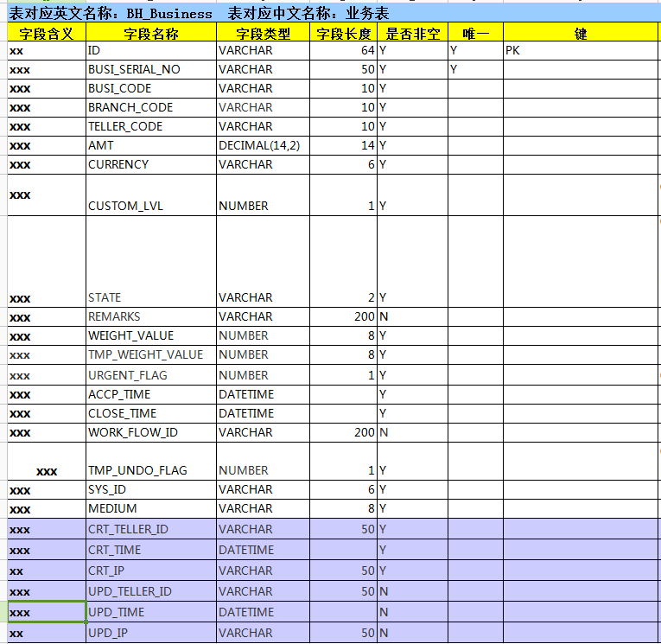
Task: Select the CRT_TIME cell
Action: pos(151,550)
